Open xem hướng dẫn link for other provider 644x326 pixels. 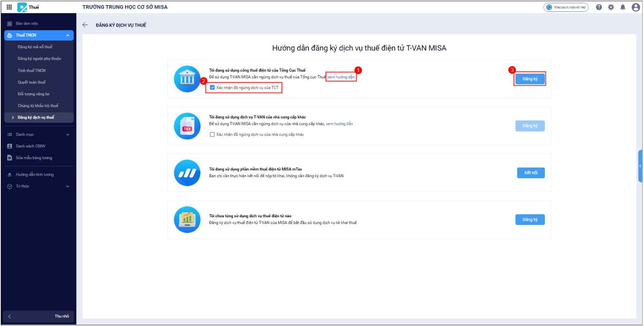tap(340, 124)
